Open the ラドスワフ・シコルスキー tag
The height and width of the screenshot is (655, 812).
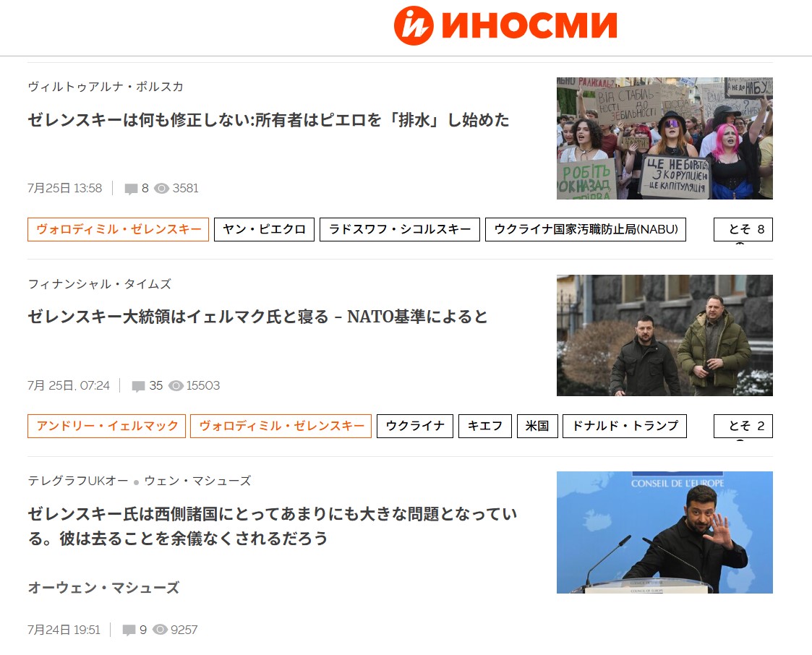(400, 229)
